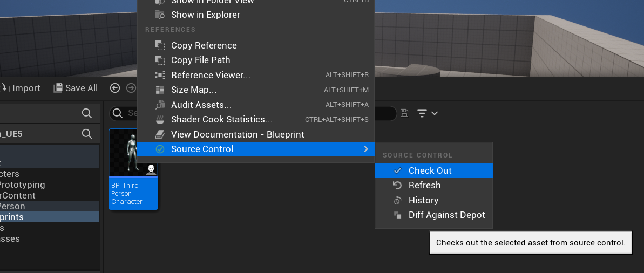Click the magnifier icon beside the UE5 heading
The width and height of the screenshot is (644, 273).
point(86,133)
